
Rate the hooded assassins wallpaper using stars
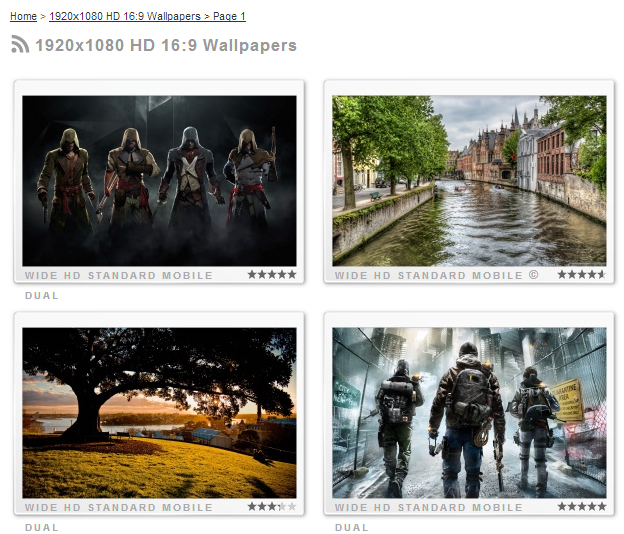272,275
